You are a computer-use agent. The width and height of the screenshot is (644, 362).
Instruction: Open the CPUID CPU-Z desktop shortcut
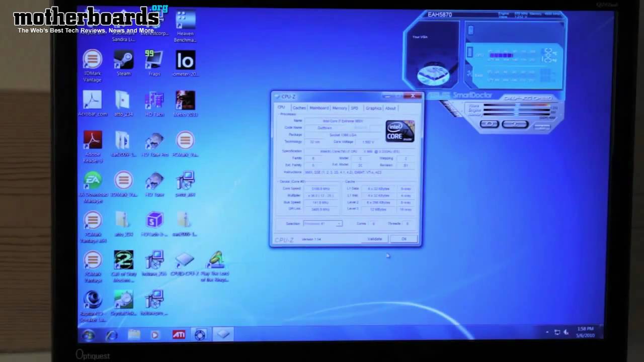click(185, 264)
